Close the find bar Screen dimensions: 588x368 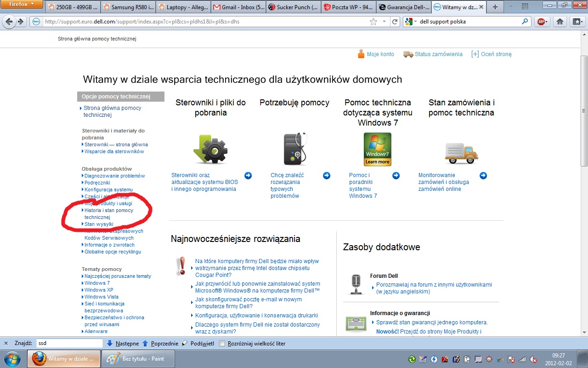click(6, 343)
